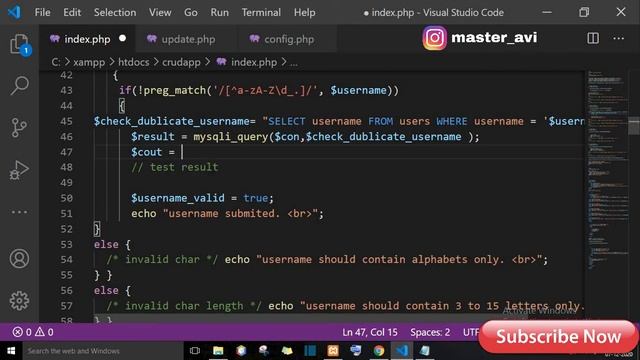The width and height of the screenshot is (640, 360).
Task: Open the Search view icon
Action: (x=19, y=85)
